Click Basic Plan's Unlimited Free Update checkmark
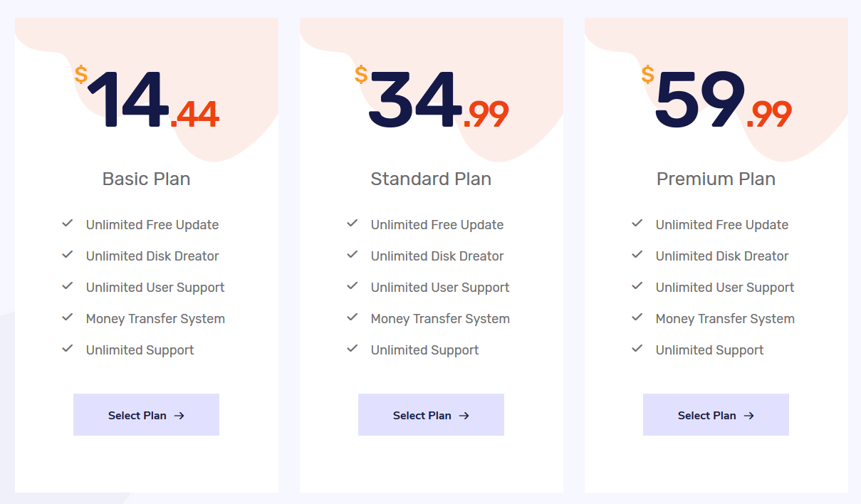This screenshot has width=861, height=504. (x=68, y=224)
